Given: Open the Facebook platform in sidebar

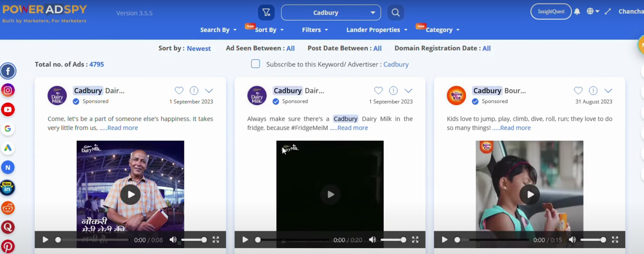Looking at the screenshot, I should (x=8, y=71).
